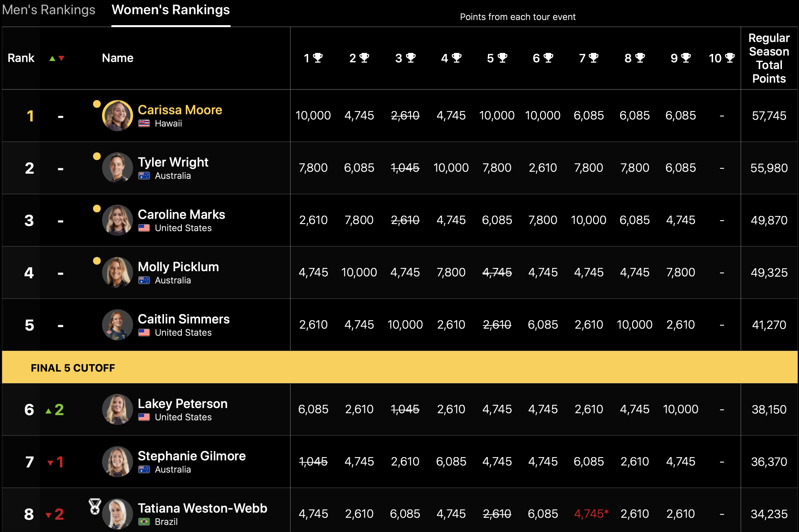The height and width of the screenshot is (532, 799).
Task: Open Carissa Moore's profile link
Action: click(180, 110)
